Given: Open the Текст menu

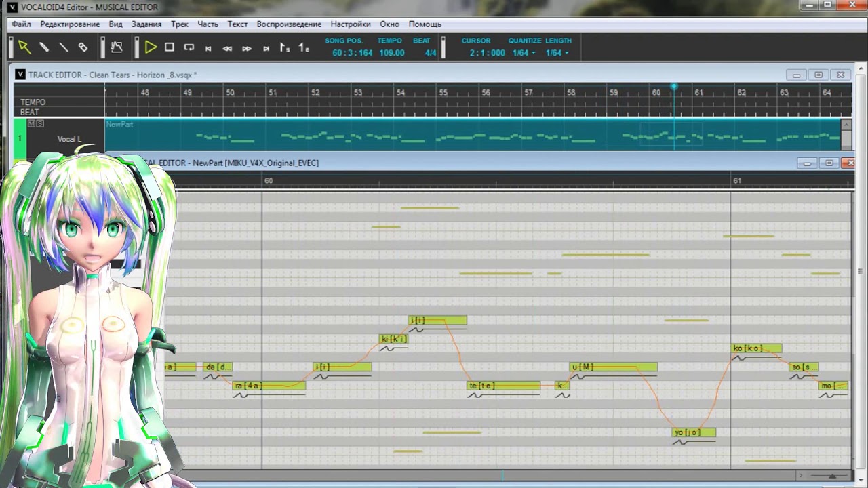Looking at the screenshot, I should (x=237, y=24).
